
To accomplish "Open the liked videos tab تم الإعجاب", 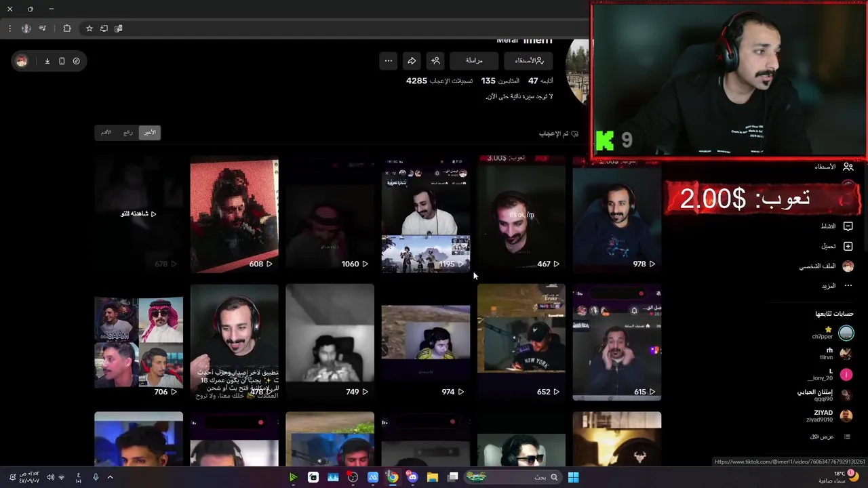I will [x=559, y=134].
